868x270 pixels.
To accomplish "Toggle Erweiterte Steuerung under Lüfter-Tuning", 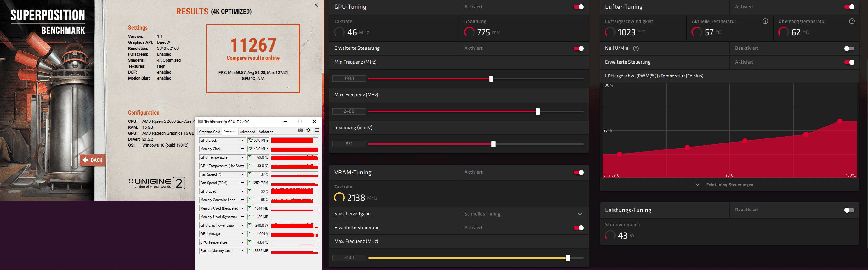I will (x=849, y=62).
